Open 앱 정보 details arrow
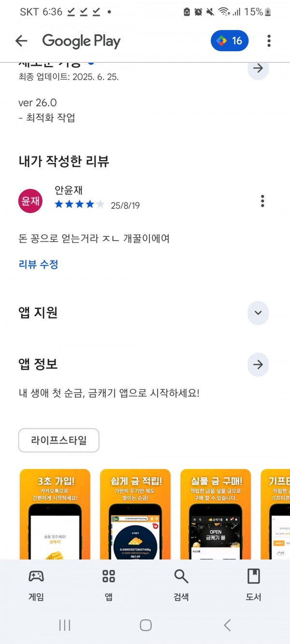290x644 pixels. click(258, 365)
